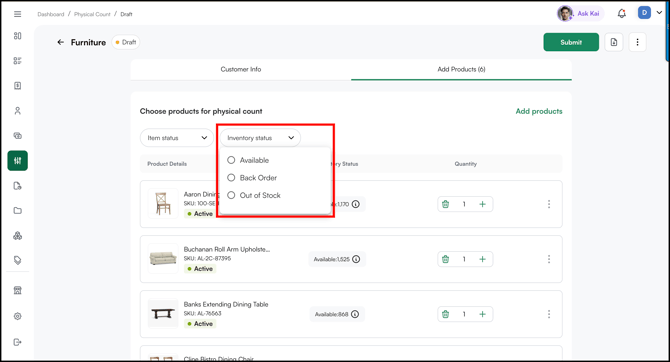
Task: Open row options for Buchanan Roll Arm item
Action: [x=549, y=259]
